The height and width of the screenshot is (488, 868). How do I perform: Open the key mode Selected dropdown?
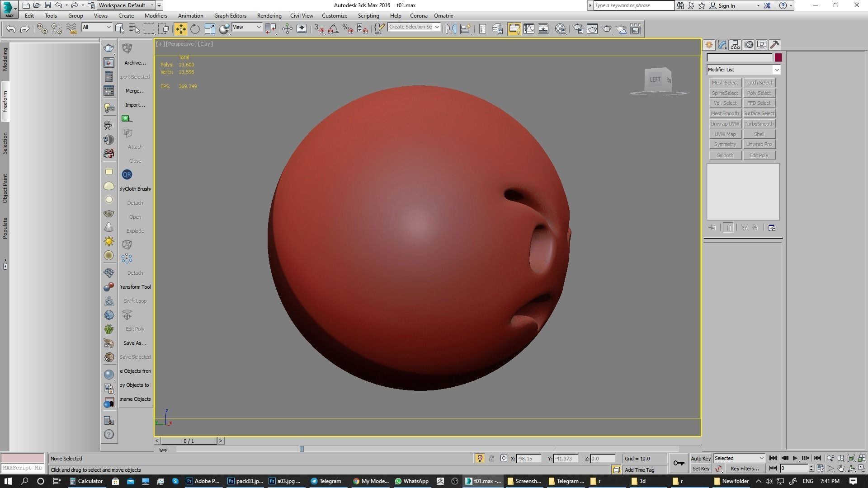pyautogui.click(x=739, y=458)
